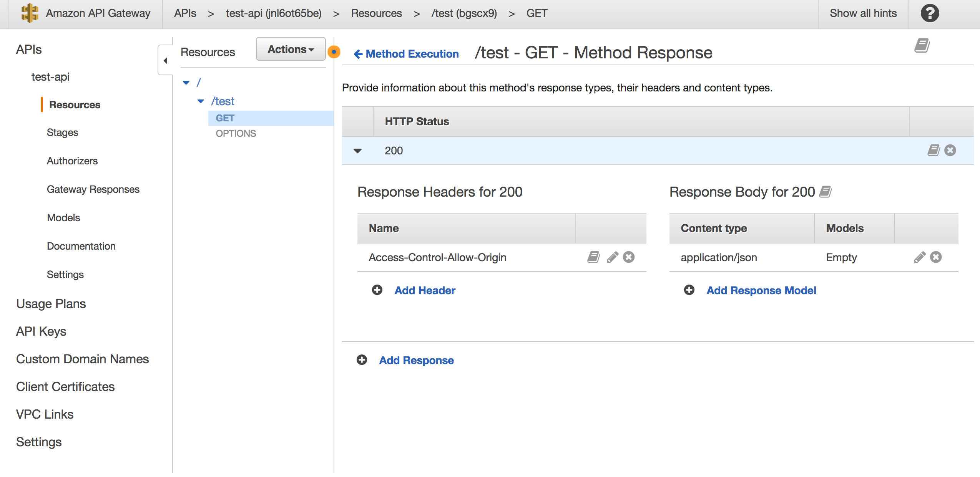Click the Response Body documentation icon

825,192
